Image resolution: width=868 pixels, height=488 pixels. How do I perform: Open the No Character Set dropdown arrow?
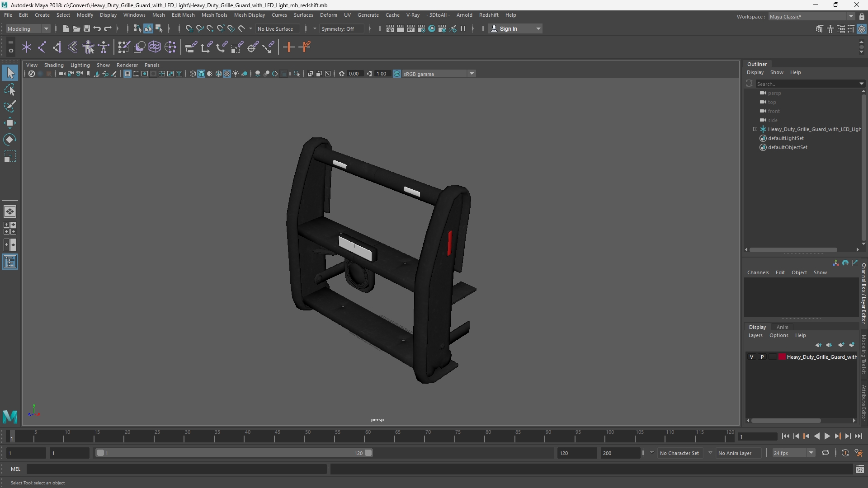coord(652,453)
